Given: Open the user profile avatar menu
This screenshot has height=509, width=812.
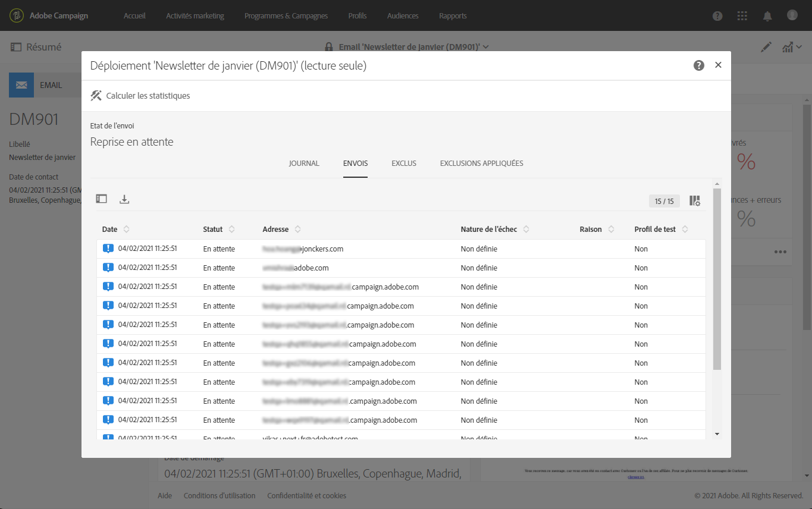Looking at the screenshot, I should 792,15.
